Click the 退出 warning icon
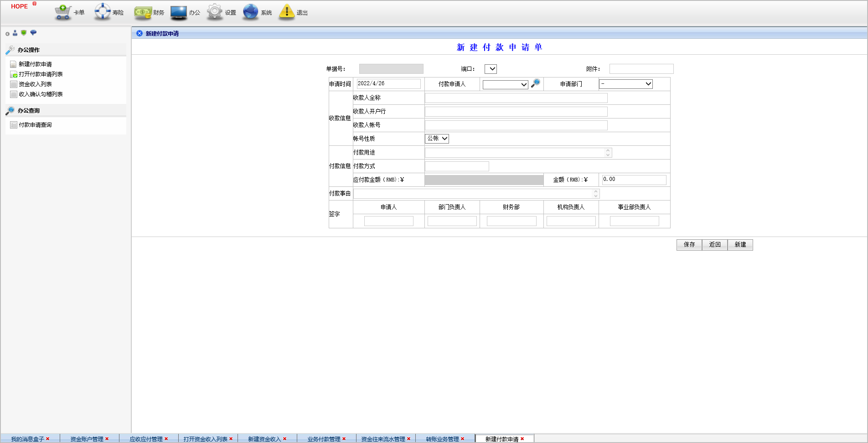The image size is (868, 443). click(x=287, y=12)
